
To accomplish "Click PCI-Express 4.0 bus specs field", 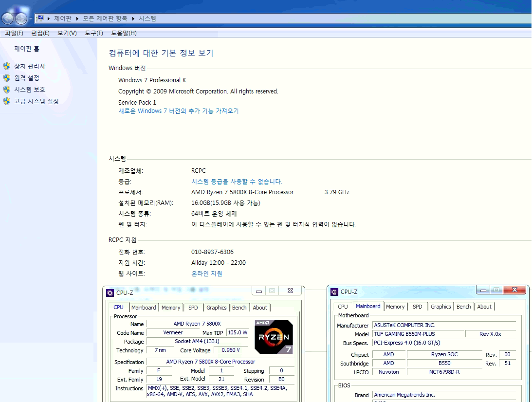I will click(x=444, y=343).
